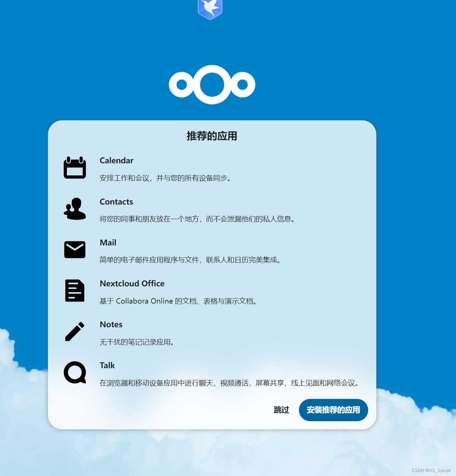The width and height of the screenshot is (456, 476).
Task: Click the 跳过 skip link
Action: pos(281,410)
